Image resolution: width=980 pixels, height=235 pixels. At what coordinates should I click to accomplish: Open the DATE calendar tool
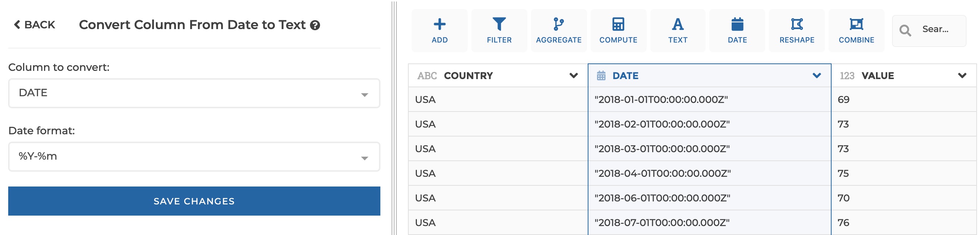tap(737, 31)
